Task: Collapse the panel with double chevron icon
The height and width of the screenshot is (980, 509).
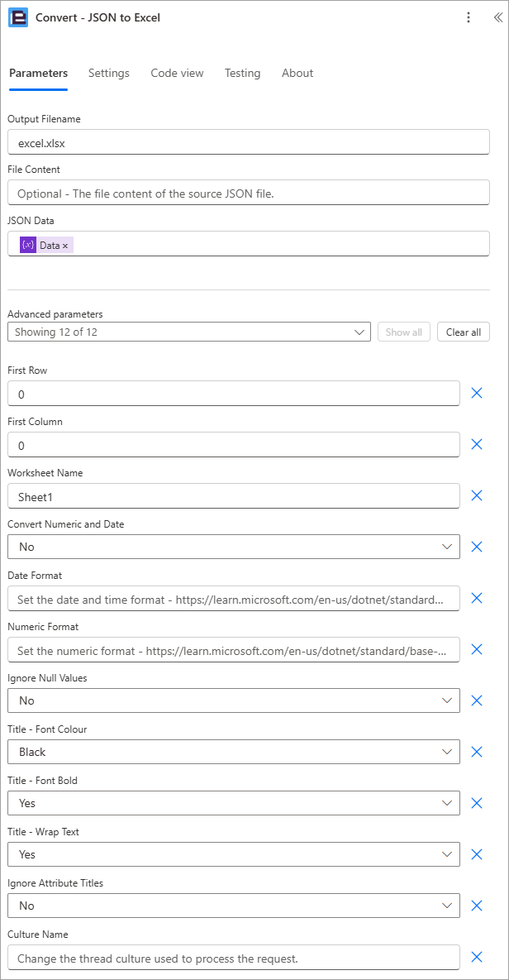Action: point(497,17)
